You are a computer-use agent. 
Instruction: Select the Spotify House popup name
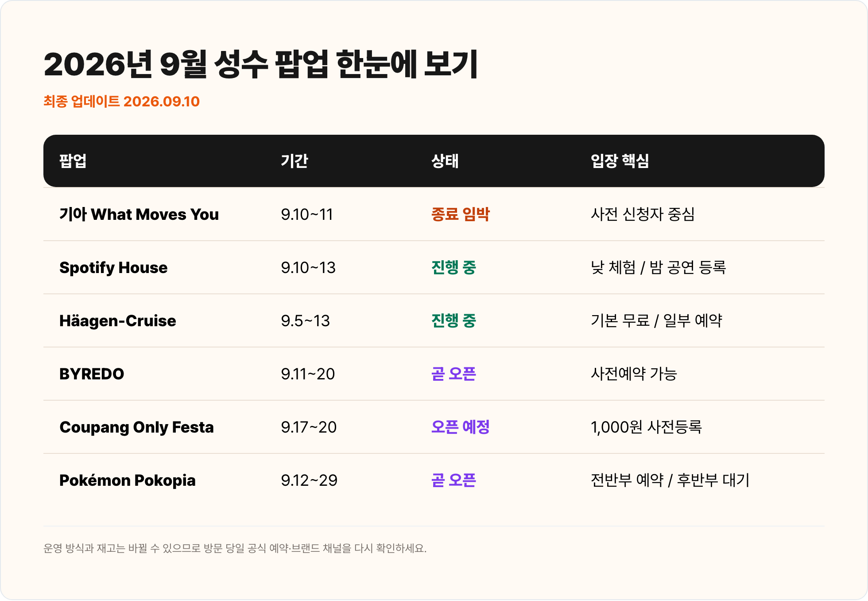pyautogui.click(x=113, y=268)
